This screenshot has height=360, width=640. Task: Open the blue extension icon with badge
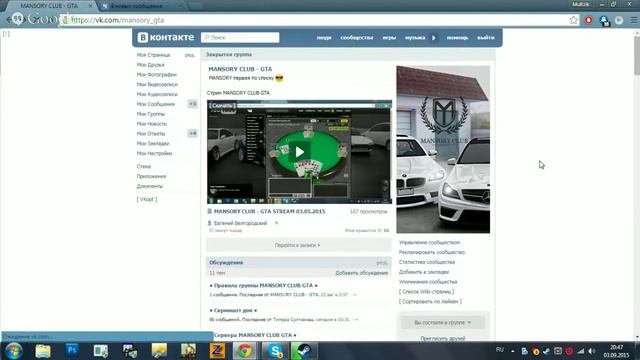(x=604, y=20)
